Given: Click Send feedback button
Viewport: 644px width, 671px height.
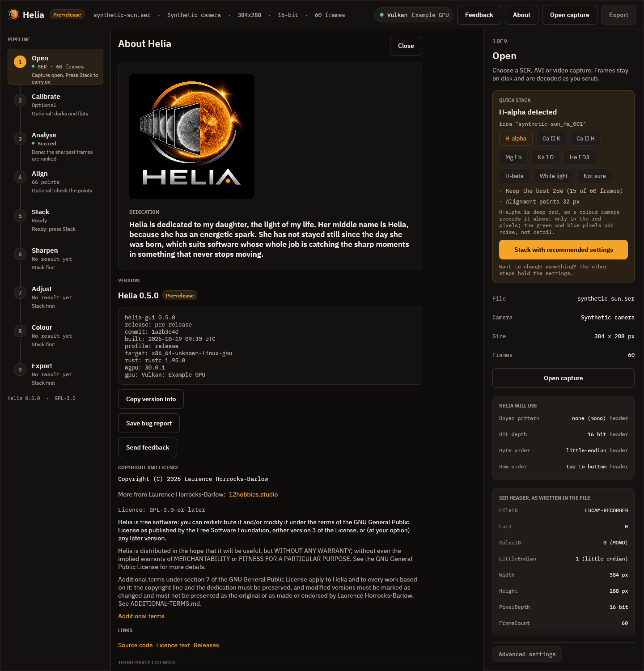Looking at the screenshot, I should click(x=148, y=447).
